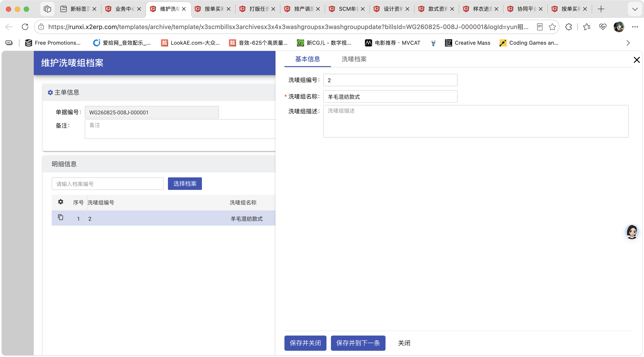Reload the page with refresh icon
Image resolution: width=644 pixels, height=357 pixels.
[25, 27]
